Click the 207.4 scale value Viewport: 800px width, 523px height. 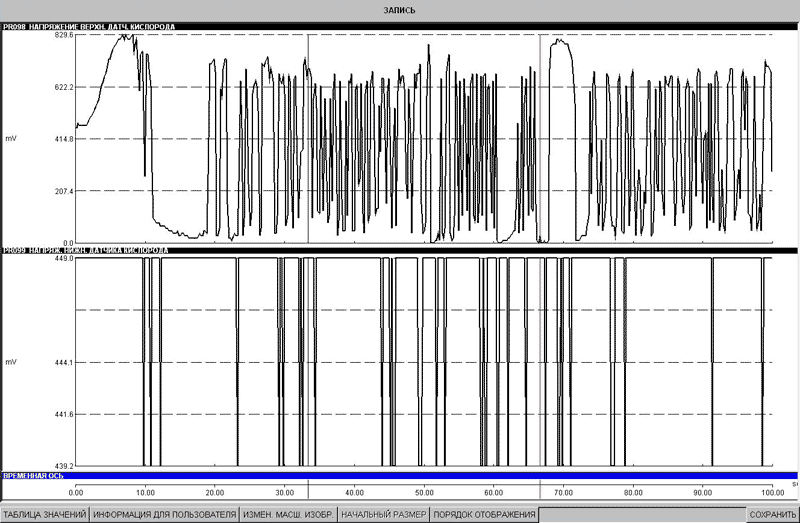point(64,191)
